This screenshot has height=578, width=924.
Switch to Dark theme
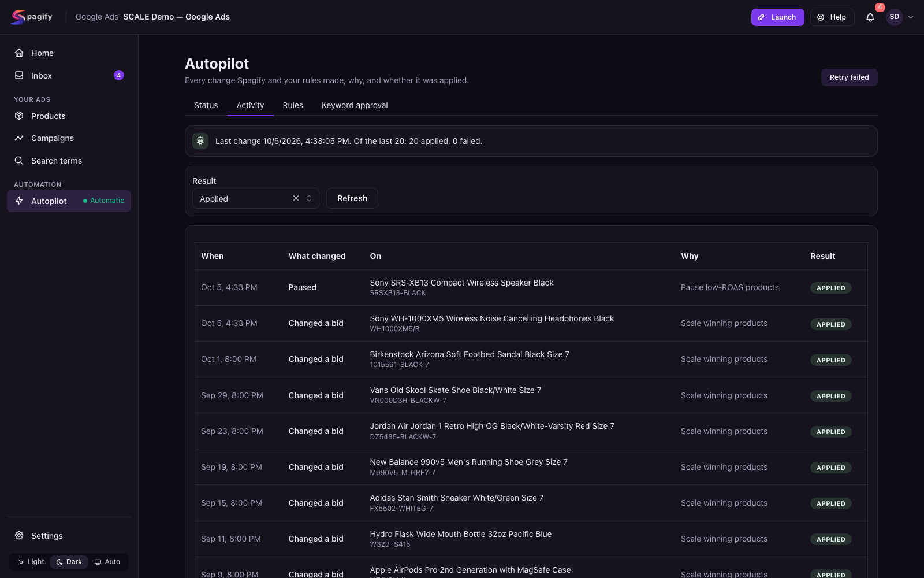click(x=69, y=562)
